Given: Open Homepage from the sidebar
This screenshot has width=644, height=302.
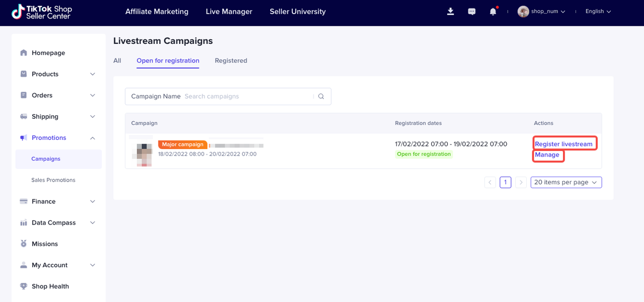Looking at the screenshot, I should [x=48, y=53].
